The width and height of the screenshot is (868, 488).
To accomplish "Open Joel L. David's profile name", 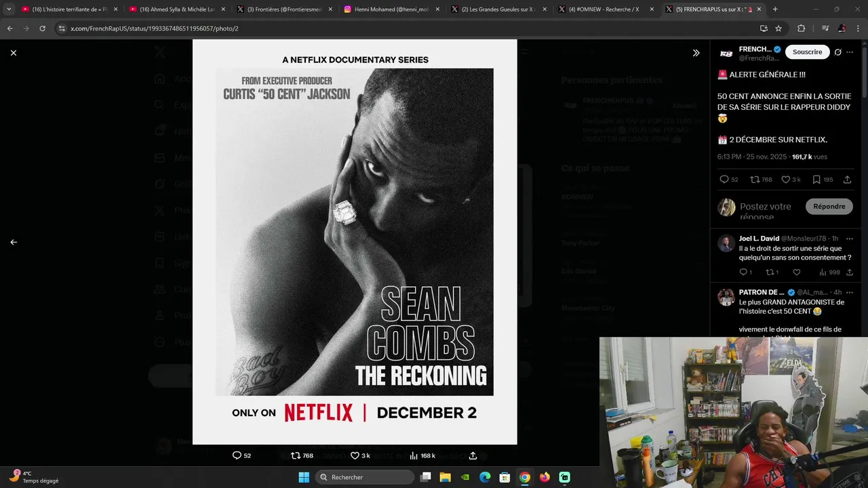I will pyautogui.click(x=759, y=239).
